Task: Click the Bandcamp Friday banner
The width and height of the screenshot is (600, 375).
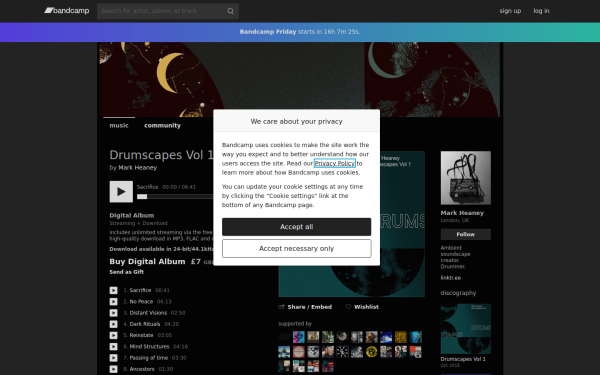Action: [300, 32]
